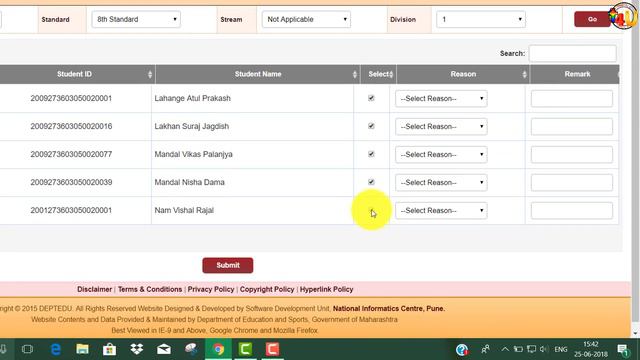
Task: Sort table by Student Name column arrows
Action: click(355, 74)
